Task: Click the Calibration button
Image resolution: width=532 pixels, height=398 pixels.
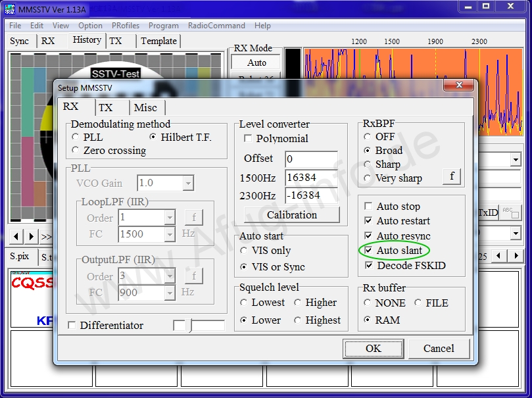Action: click(x=292, y=214)
